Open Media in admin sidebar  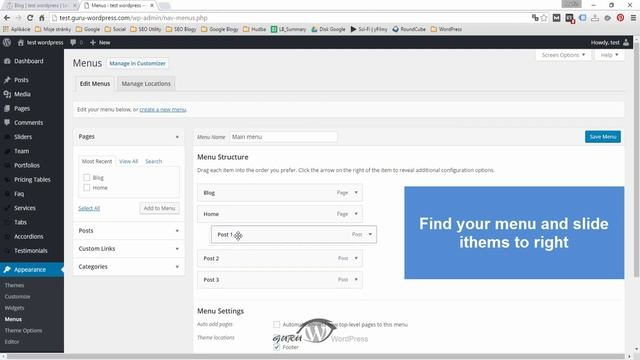22,94
